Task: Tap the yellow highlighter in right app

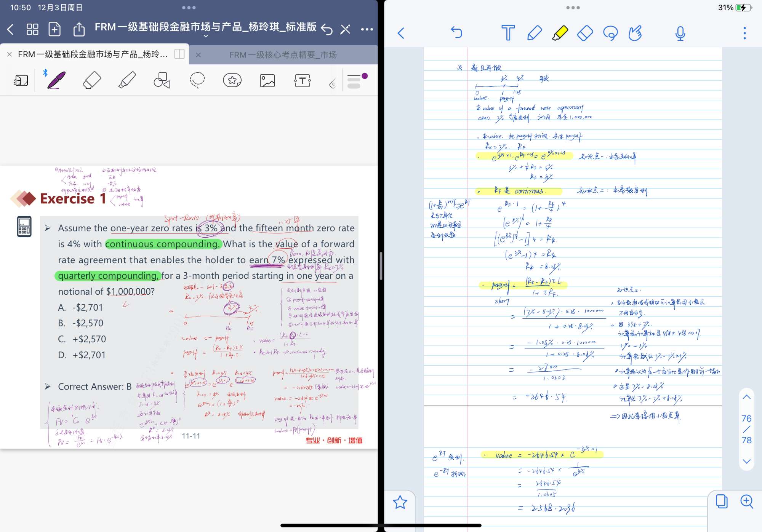Action: (x=559, y=33)
